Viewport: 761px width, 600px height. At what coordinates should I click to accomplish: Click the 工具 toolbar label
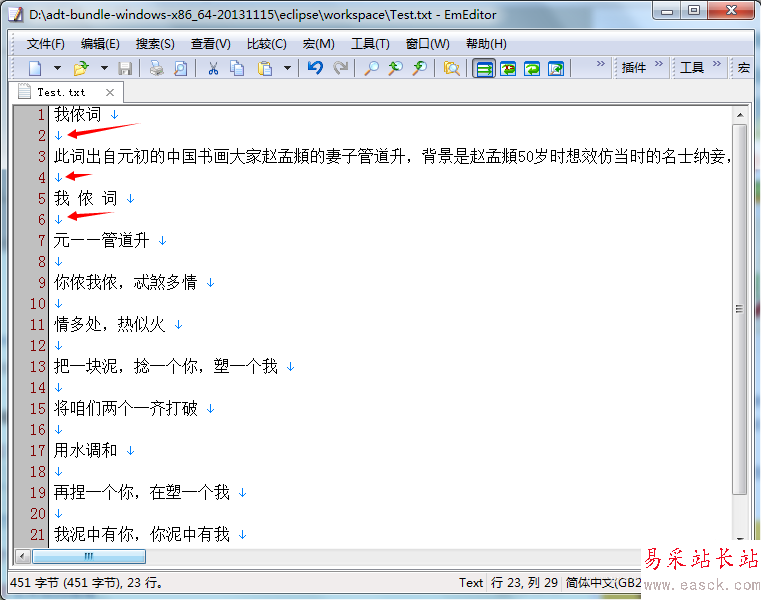click(x=692, y=68)
